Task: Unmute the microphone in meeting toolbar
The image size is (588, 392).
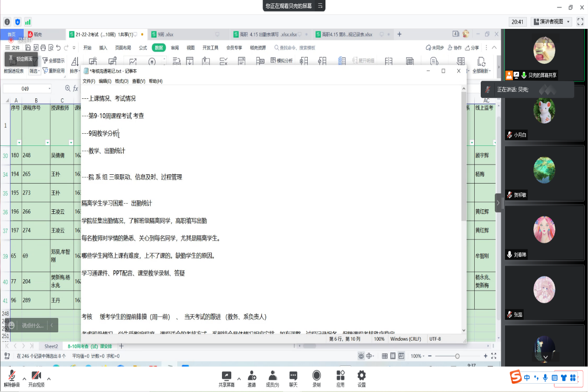Action: pos(12,376)
